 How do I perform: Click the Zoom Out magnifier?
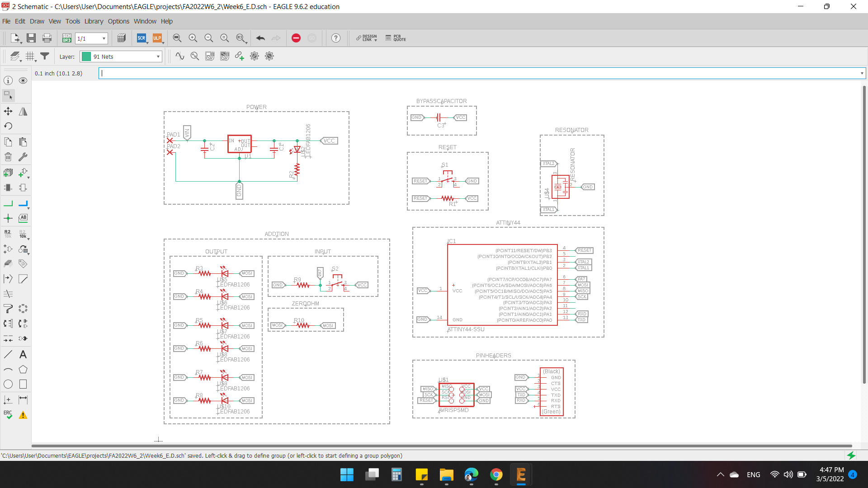209,38
